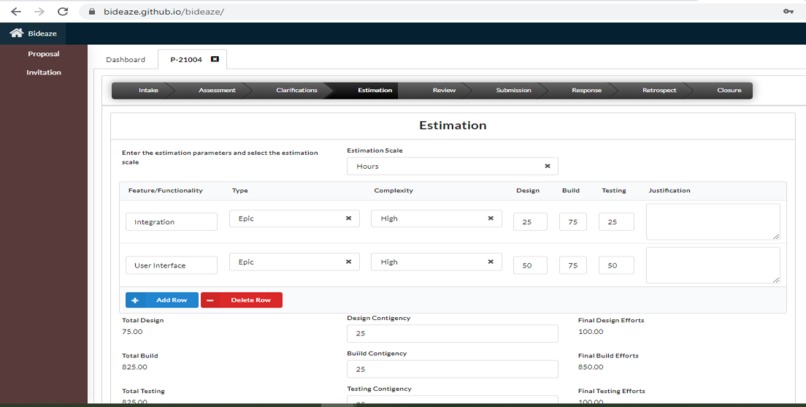This screenshot has width=806, height=407.
Task: Edit Design value 50 in User Interface row
Action: (530, 265)
